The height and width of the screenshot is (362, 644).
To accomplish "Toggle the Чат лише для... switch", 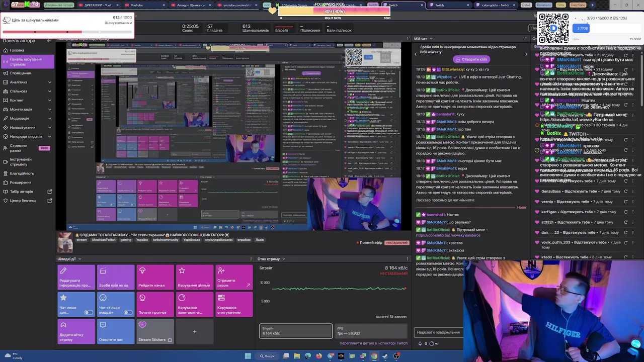I will [89, 313].
